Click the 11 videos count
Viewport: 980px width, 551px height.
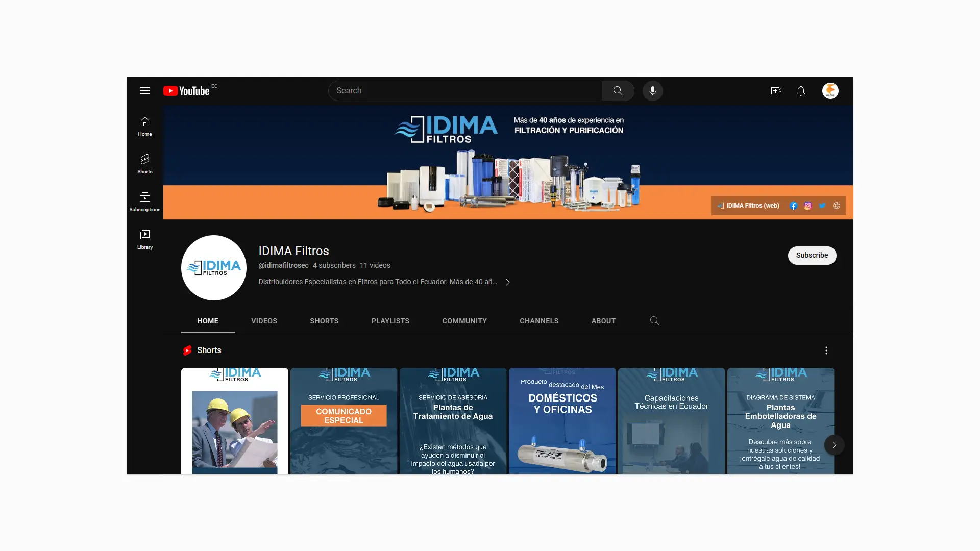pyautogui.click(x=375, y=265)
